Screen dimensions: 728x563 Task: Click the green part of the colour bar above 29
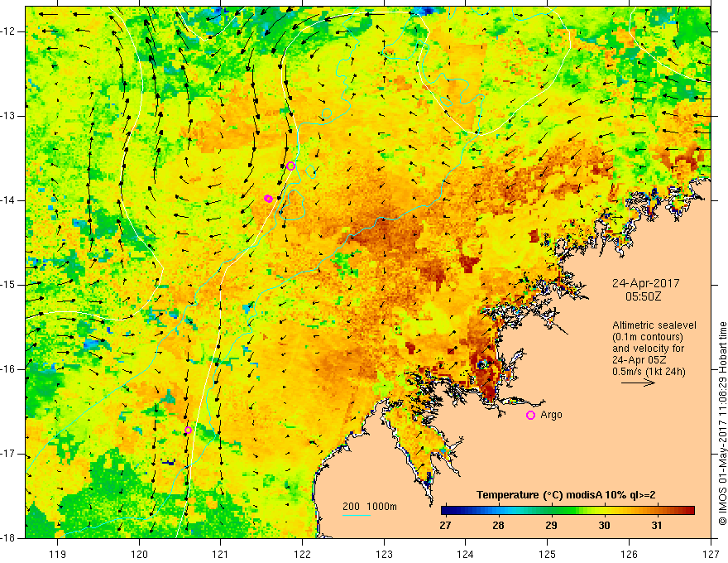click(551, 511)
